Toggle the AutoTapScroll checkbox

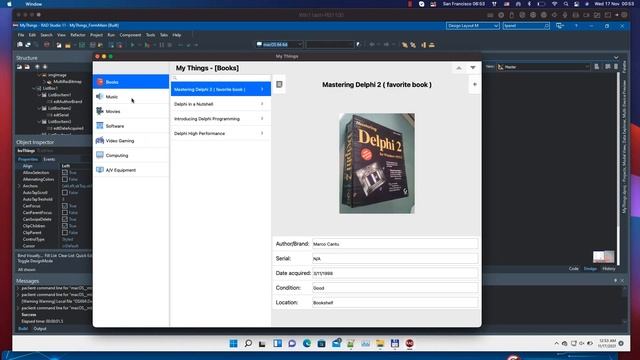[65, 193]
